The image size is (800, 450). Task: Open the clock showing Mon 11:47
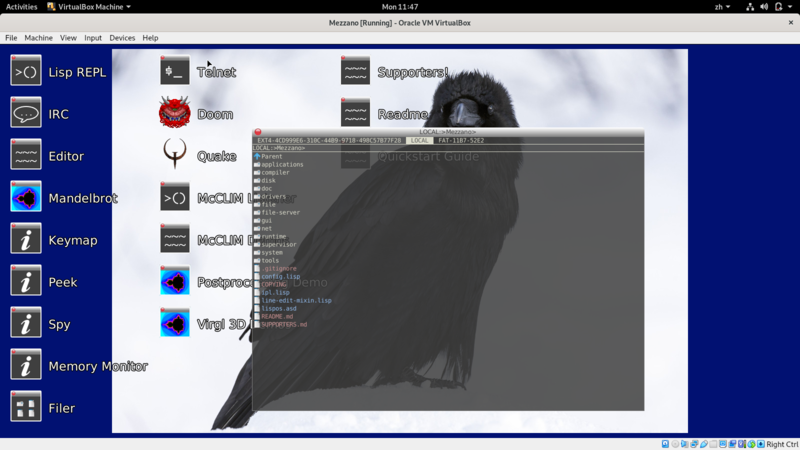pos(399,7)
